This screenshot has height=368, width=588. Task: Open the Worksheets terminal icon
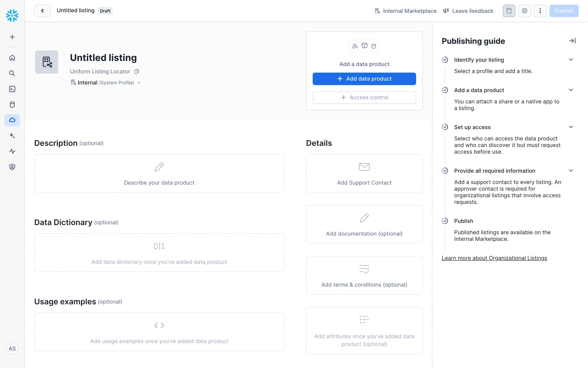(x=12, y=89)
